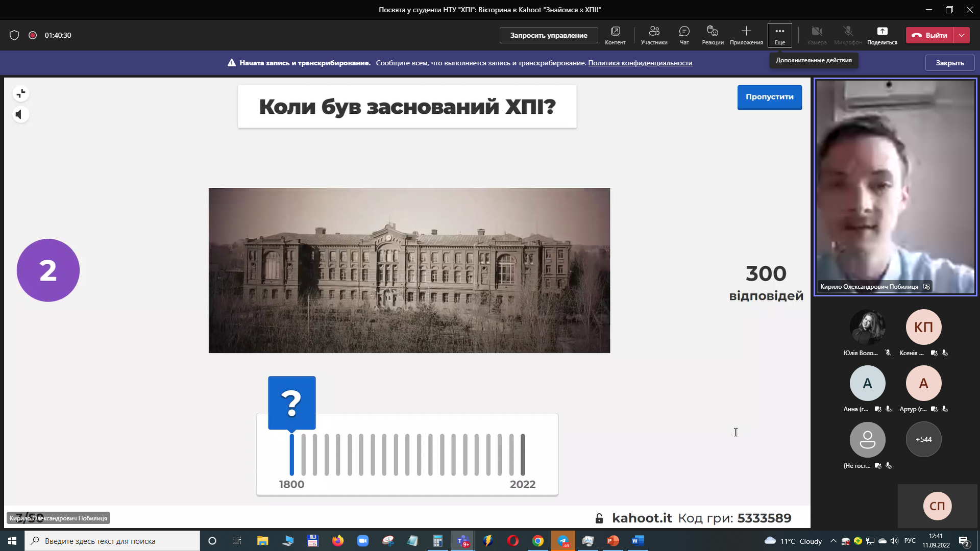The width and height of the screenshot is (980, 551).
Task: Switch РУС input language
Action: (x=910, y=541)
